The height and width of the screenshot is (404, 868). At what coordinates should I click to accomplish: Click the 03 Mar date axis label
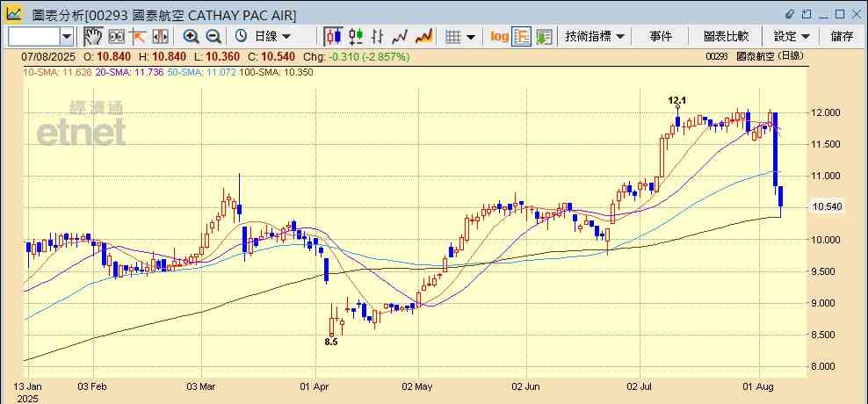[201, 386]
